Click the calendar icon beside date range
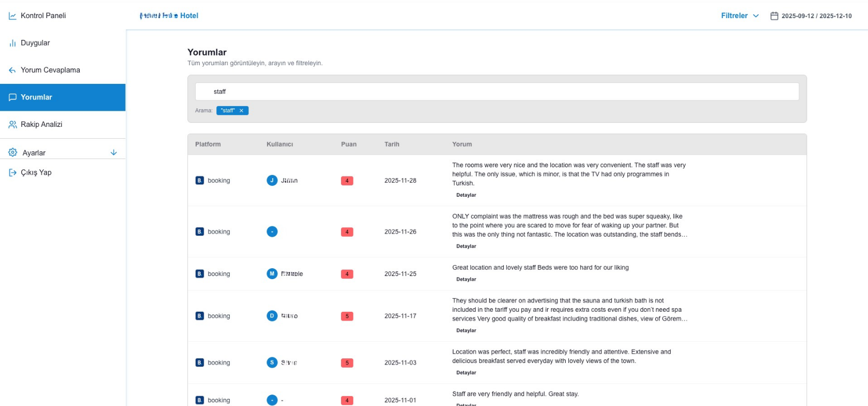 point(774,16)
